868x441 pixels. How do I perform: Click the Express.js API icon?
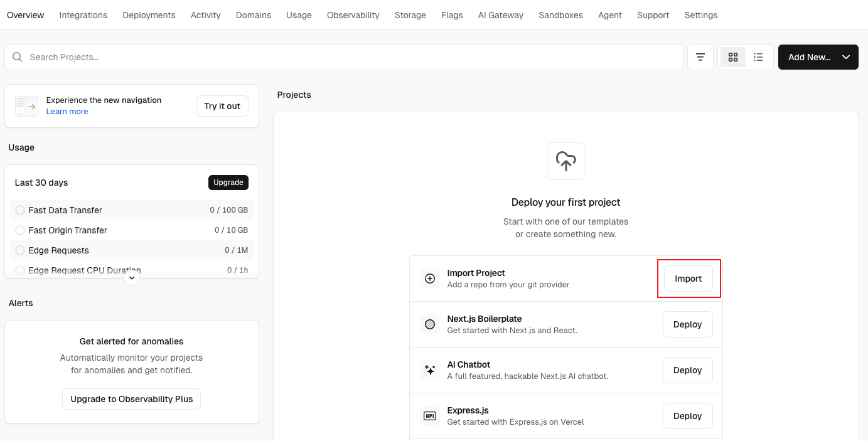click(430, 416)
